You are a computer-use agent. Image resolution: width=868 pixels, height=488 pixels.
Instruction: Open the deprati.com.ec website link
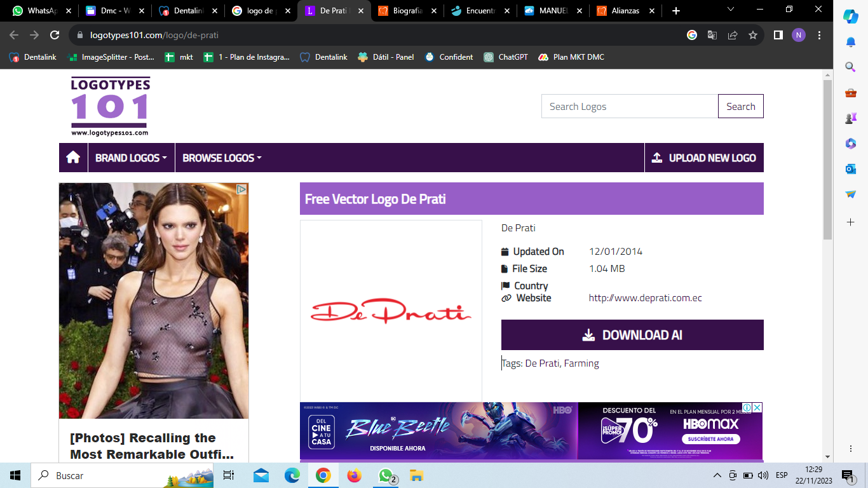[645, 298]
